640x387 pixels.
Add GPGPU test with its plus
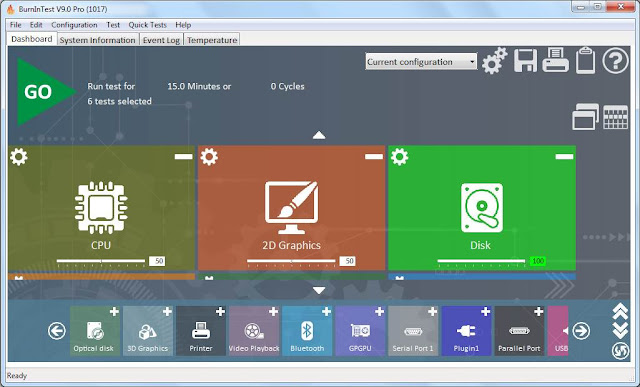click(x=380, y=312)
